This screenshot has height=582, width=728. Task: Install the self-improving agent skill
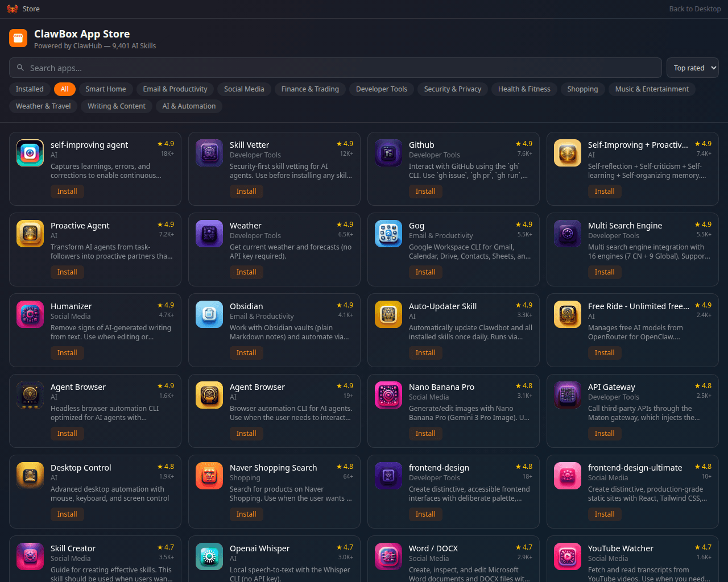coord(67,192)
